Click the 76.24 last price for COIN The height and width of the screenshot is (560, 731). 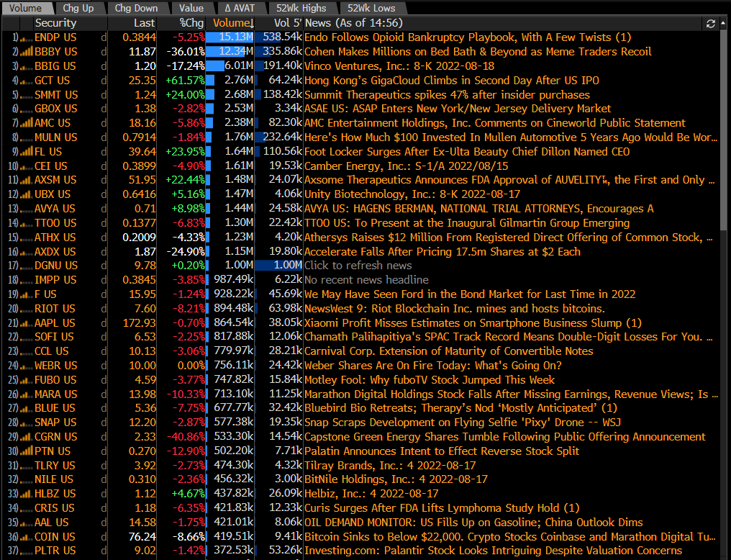pos(142,537)
